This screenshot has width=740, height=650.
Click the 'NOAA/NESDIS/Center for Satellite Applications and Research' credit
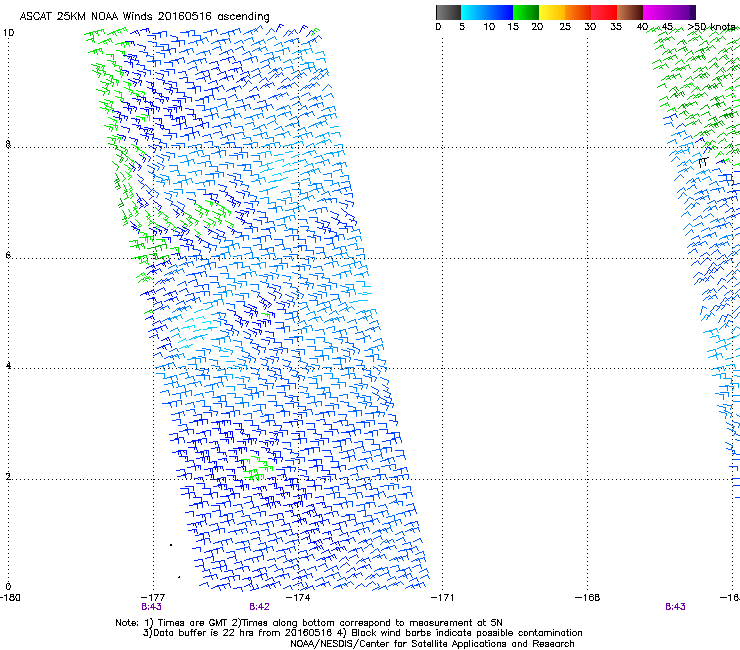(432, 644)
